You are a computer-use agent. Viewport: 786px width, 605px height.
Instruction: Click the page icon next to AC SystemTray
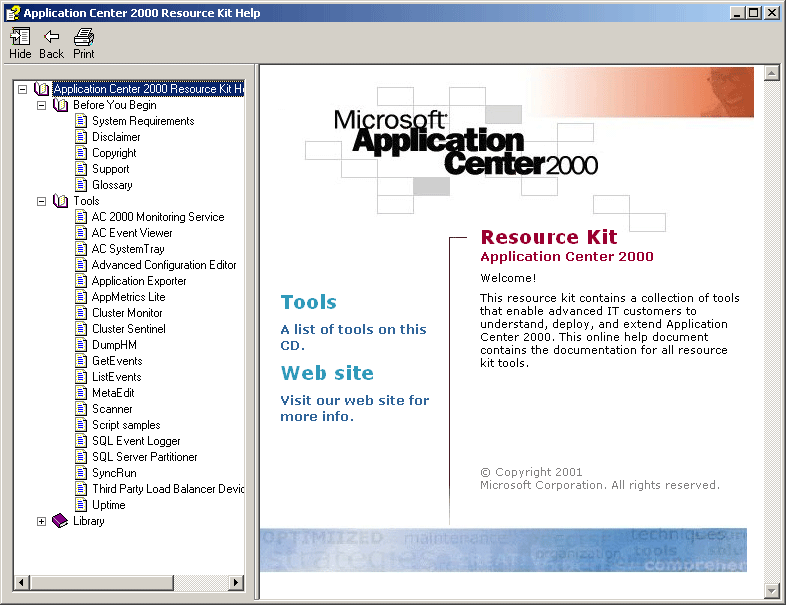click(x=81, y=249)
